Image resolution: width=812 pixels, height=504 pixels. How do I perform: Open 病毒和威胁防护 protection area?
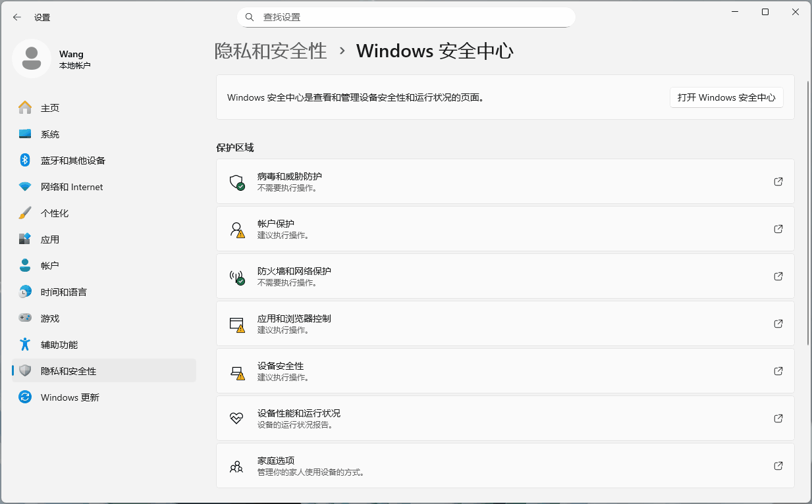point(505,182)
